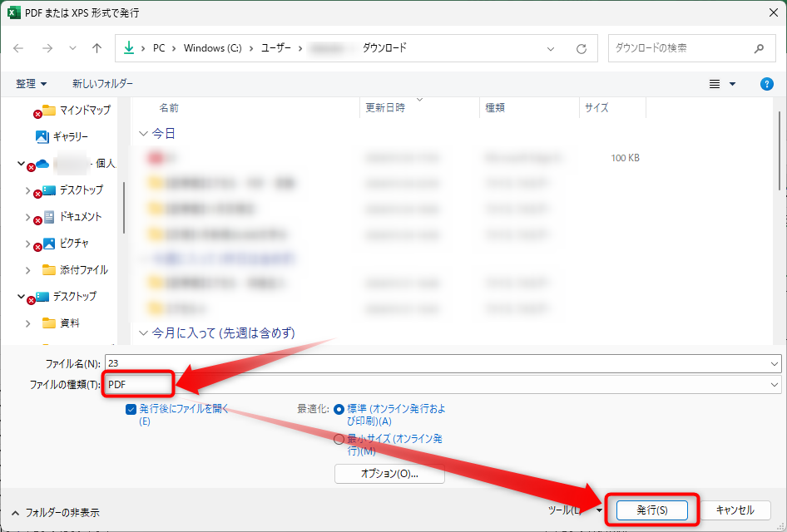787x532 pixels.
Task: Open recent locations chevron near navigation arrows
Action: point(72,48)
